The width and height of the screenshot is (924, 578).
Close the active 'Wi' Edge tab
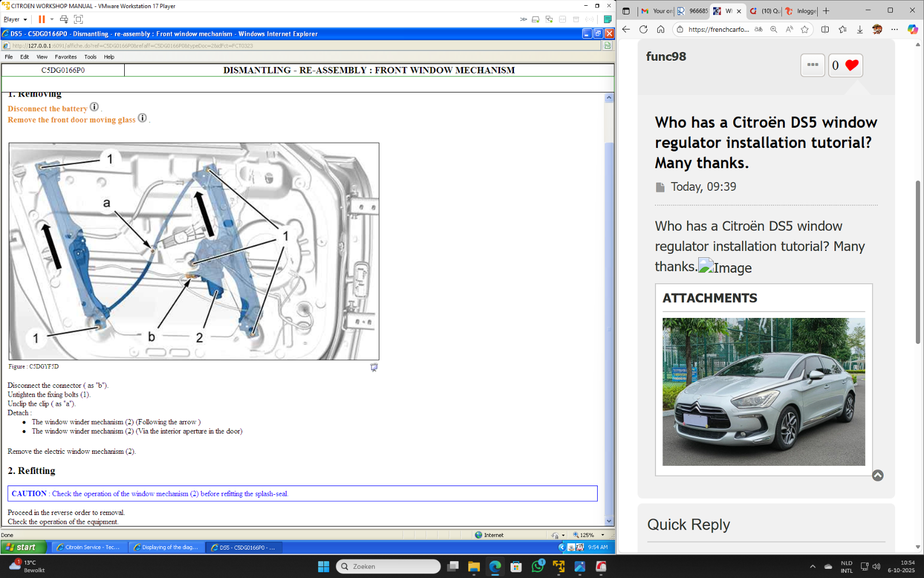739,11
